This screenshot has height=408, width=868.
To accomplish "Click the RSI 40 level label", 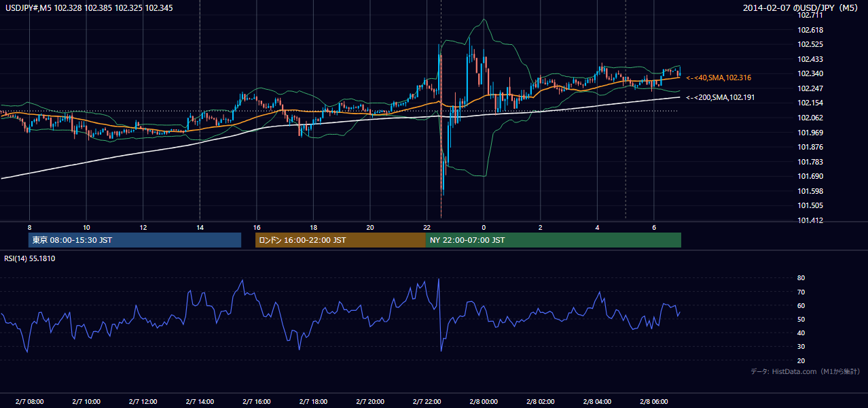I will point(801,333).
